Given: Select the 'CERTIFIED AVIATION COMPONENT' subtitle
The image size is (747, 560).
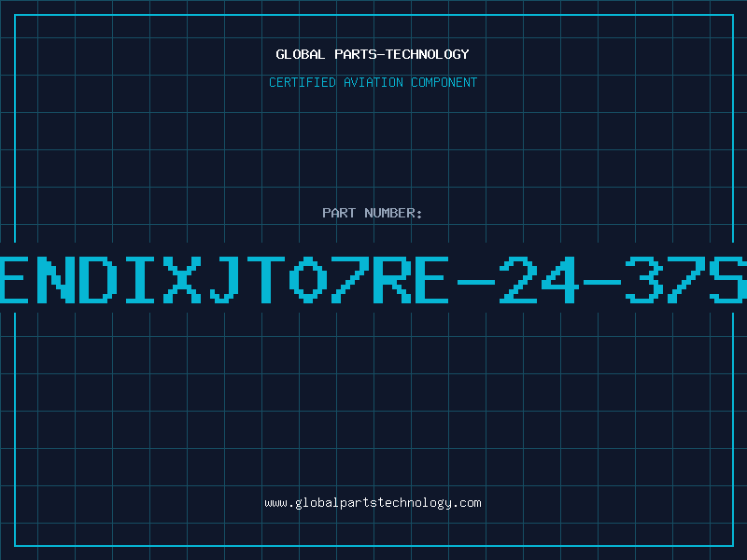Looking at the screenshot, I should [373, 82].
